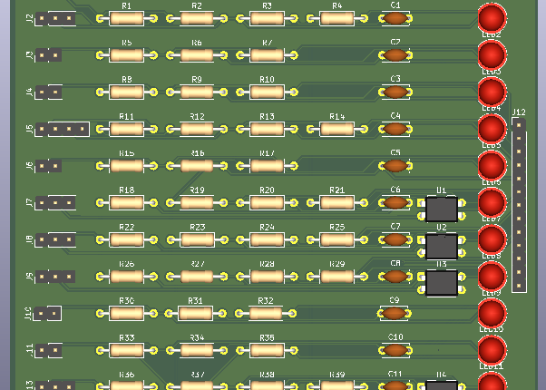This screenshot has width=546, height=390.
Task: Select resistor R5
Action: pos(127,55)
